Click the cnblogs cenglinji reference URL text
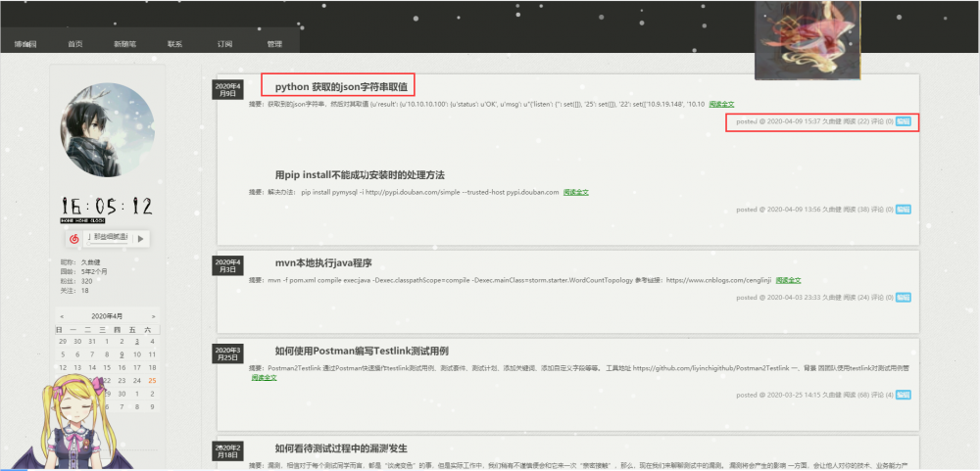The image size is (980, 471). pyautogui.click(x=718, y=280)
